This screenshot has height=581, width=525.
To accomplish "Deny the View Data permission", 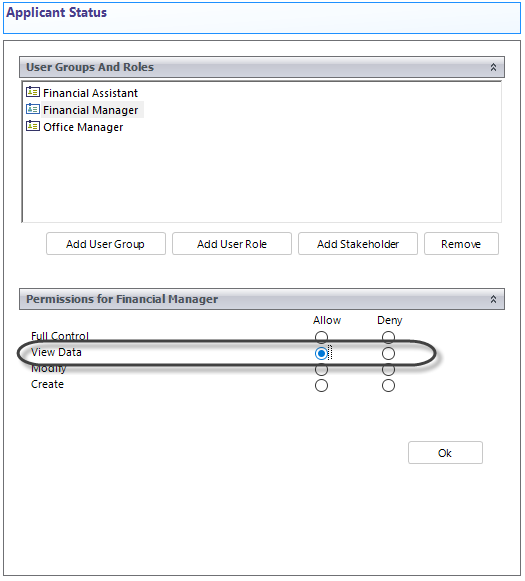I will click(388, 353).
